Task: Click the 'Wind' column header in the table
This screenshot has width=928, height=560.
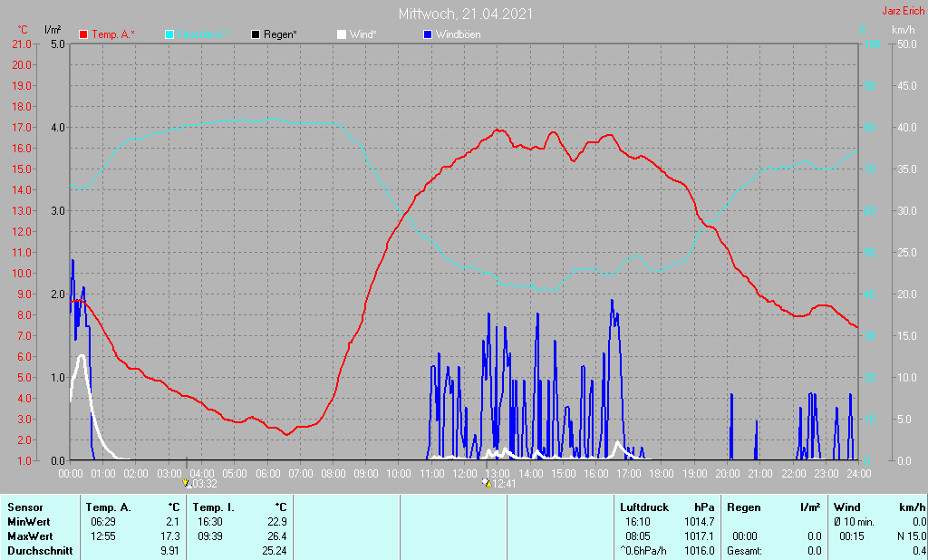Action: pos(847,507)
